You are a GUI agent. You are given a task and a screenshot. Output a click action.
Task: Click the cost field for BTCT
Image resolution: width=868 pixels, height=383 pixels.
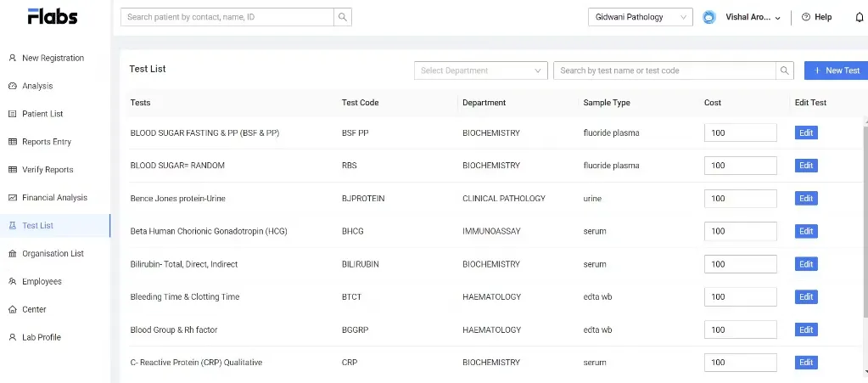[740, 297]
